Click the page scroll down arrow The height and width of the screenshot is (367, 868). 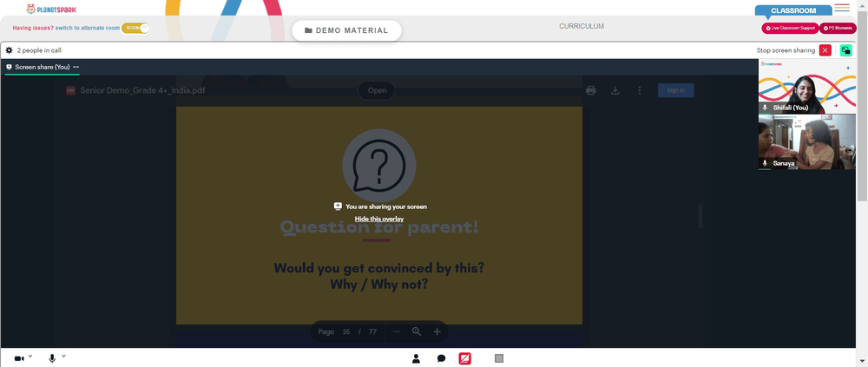[x=863, y=364]
